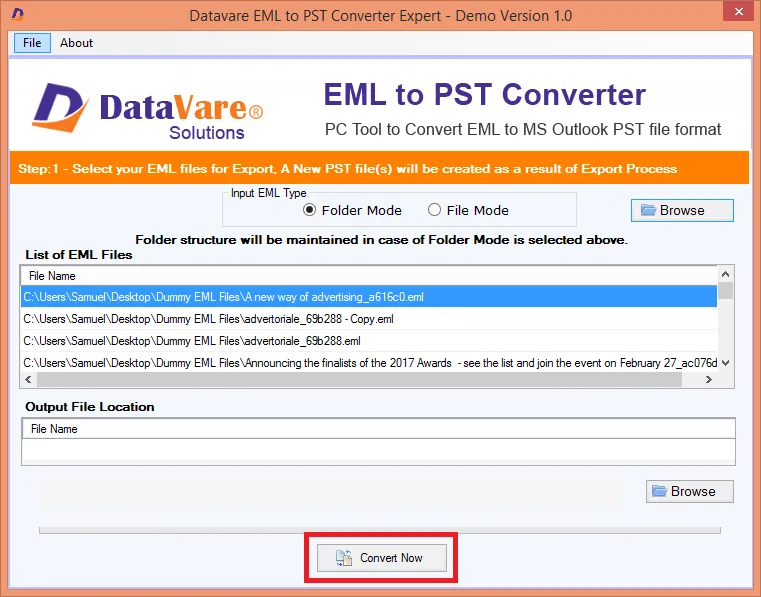Click horizontal scrollbar thumb of EML list

pos(359,380)
